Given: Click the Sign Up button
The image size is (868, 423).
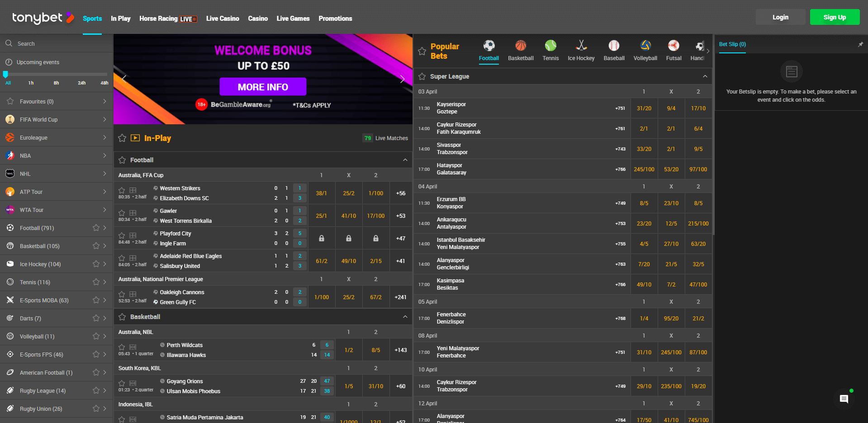Looking at the screenshot, I should (835, 17).
